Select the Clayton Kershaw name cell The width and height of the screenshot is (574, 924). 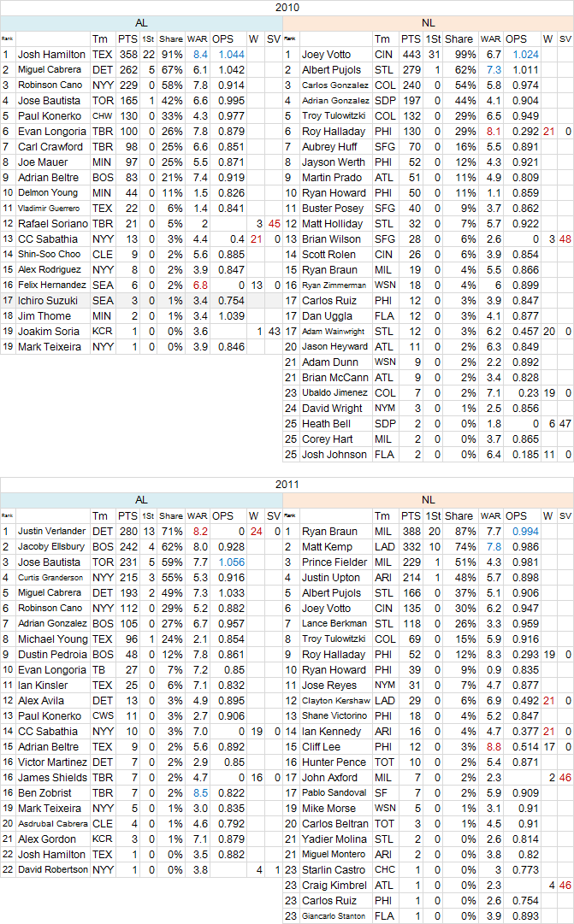[335, 700]
